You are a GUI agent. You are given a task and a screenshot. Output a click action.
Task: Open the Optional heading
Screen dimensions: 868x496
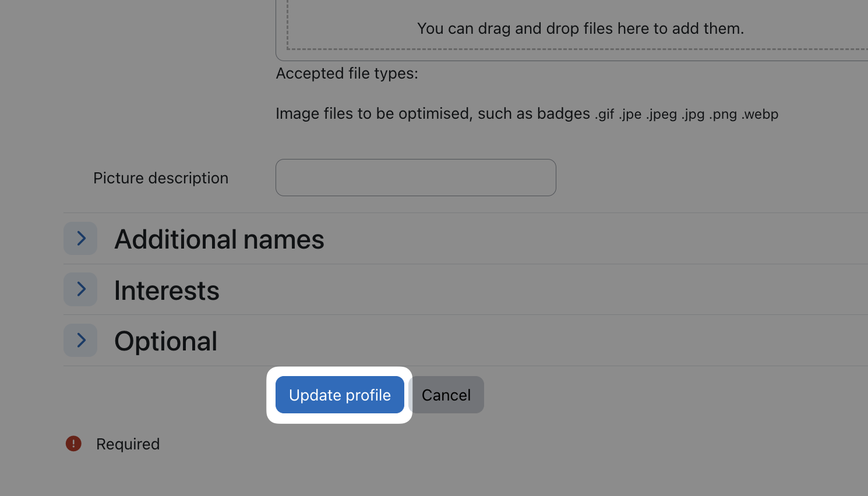[165, 341]
